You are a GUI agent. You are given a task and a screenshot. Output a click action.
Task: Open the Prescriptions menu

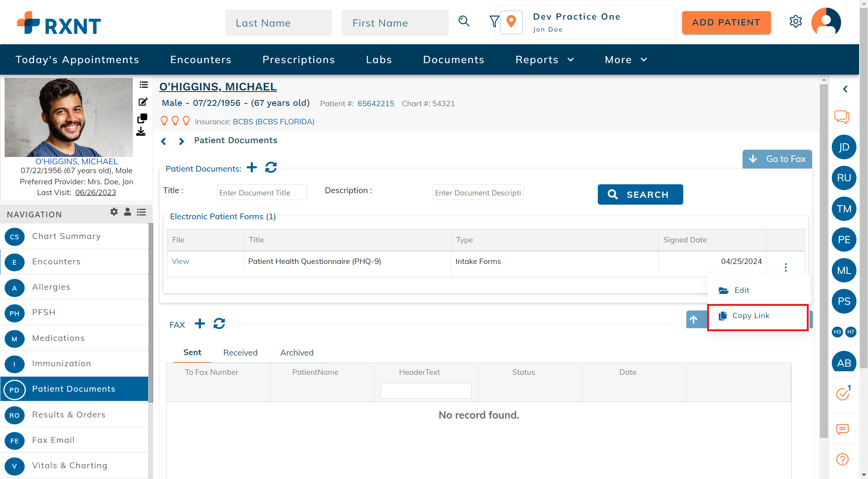299,60
